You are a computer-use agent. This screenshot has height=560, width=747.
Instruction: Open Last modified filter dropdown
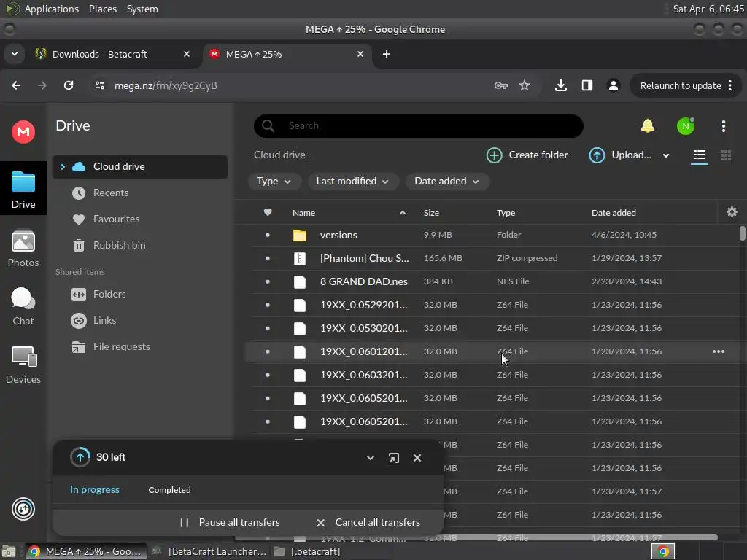352,182
